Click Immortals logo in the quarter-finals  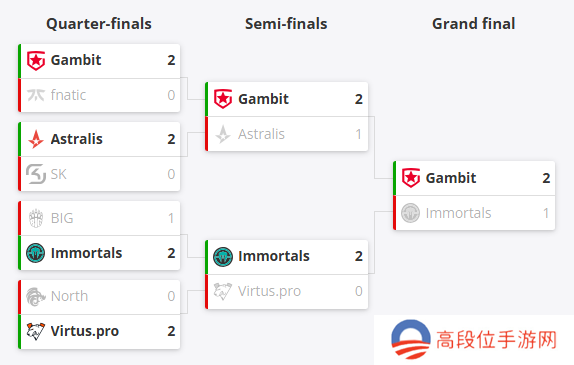coord(36,253)
